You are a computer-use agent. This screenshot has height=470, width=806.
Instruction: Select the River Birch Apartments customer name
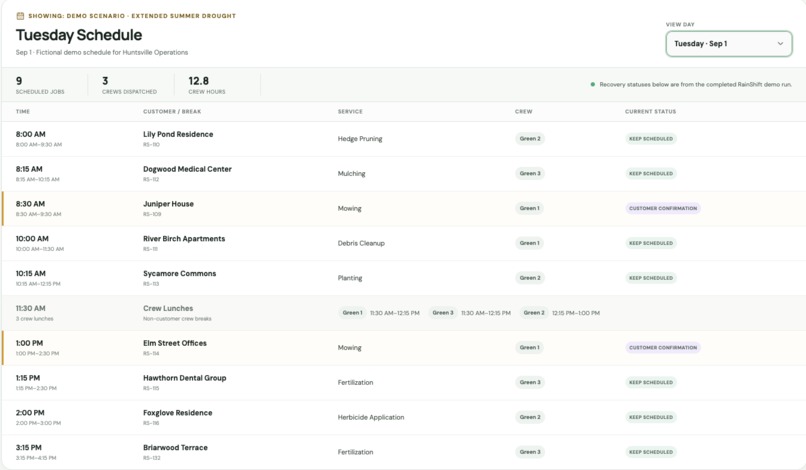pyautogui.click(x=184, y=239)
